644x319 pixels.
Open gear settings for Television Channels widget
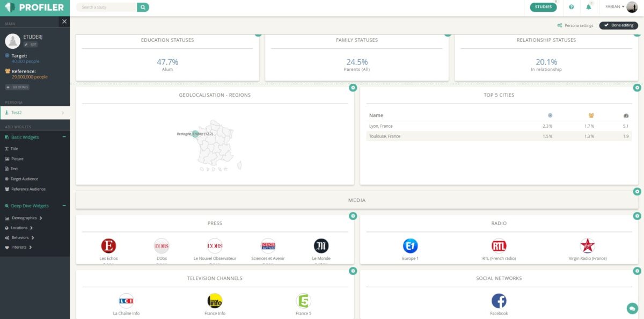pos(353,271)
